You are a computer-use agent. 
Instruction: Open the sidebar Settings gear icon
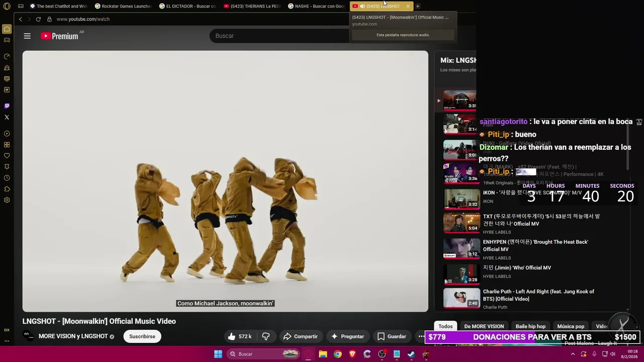tap(7, 200)
